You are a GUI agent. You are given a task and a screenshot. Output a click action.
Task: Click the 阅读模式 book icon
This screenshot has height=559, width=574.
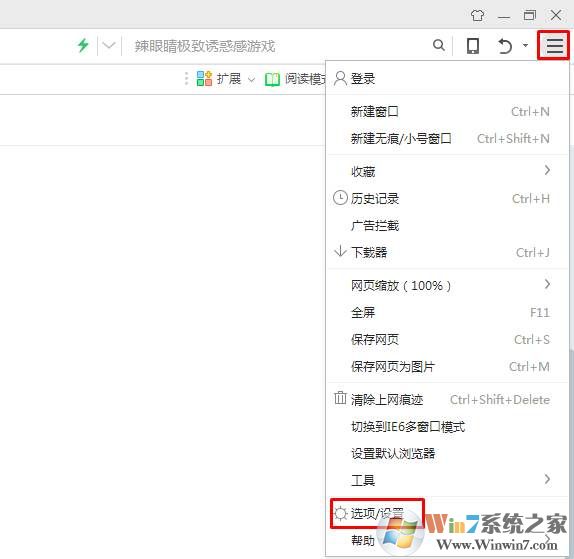point(272,79)
